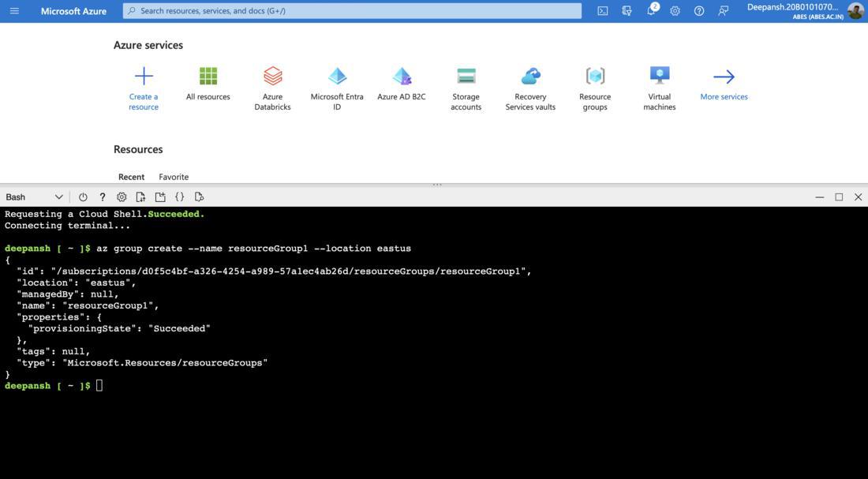
Task: Open the Azure AD B2C service icon
Action: pyautogui.click(x=402, y=76)
